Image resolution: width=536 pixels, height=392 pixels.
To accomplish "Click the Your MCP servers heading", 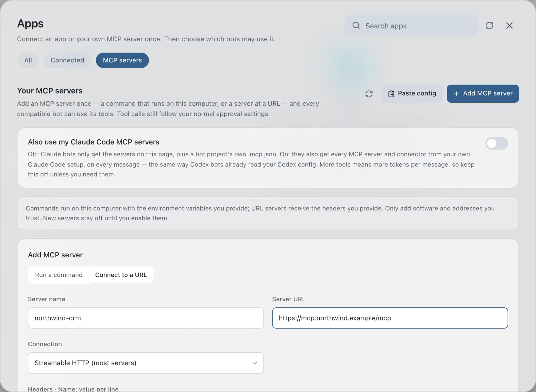I will coord(50,91).
